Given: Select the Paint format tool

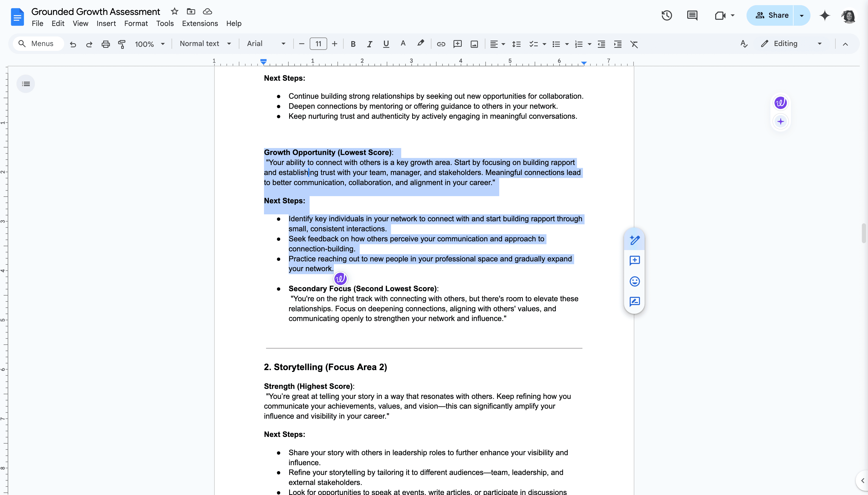Looking at the screenshot, I should [121, 44].
